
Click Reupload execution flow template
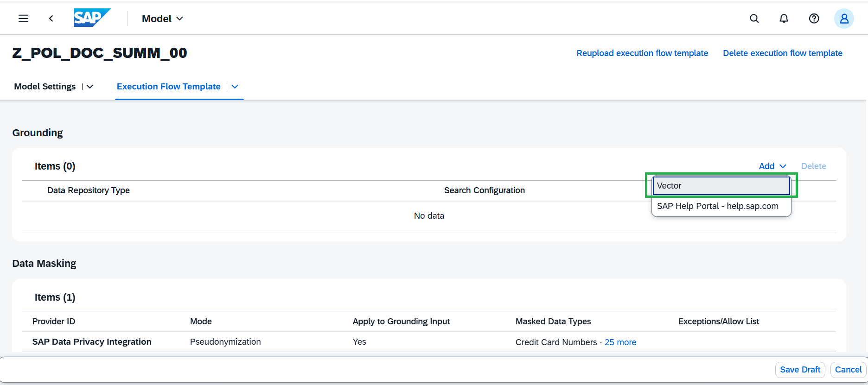coord(642,53)
